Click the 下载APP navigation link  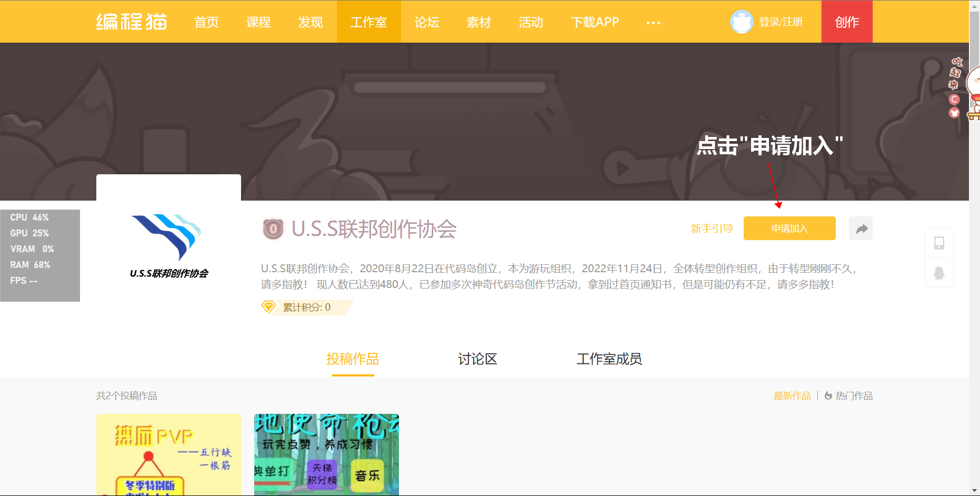(595, 22)
